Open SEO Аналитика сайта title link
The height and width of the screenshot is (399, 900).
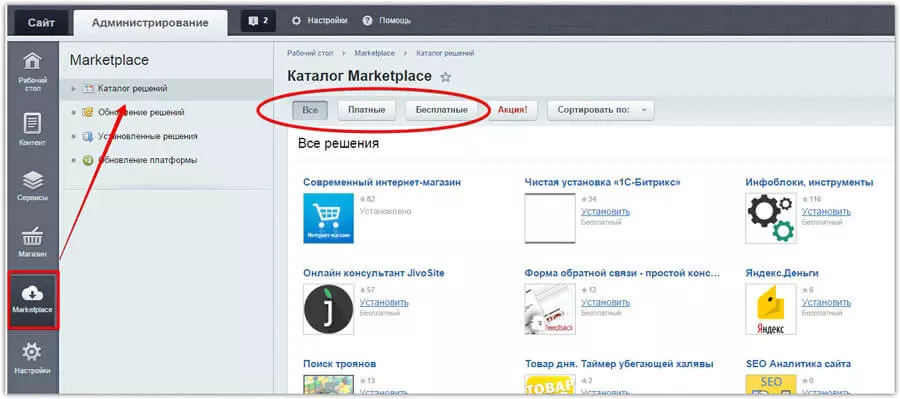pos(798,364)
